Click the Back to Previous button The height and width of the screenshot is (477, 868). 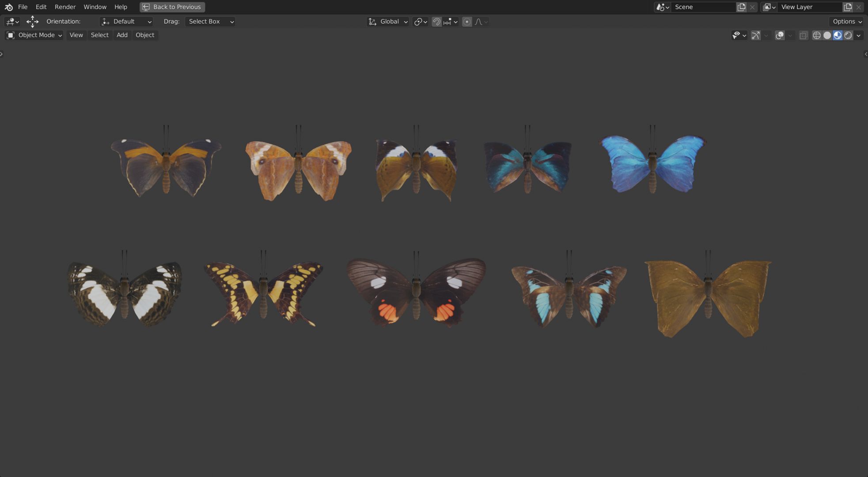tap(172, 7)
